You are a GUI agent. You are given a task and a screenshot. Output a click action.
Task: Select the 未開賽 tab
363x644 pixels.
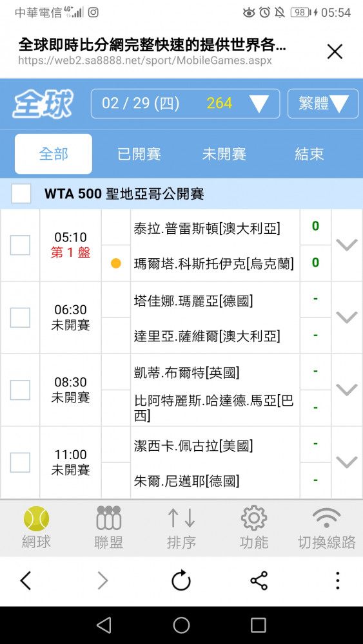[224, 154]
